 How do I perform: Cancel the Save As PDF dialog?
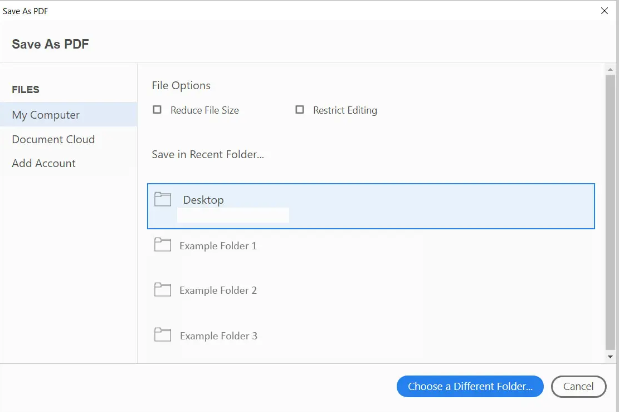click(x=578, y=386)
